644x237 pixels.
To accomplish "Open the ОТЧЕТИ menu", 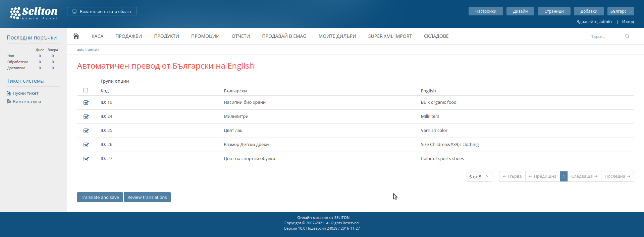I will click(240, 36).
